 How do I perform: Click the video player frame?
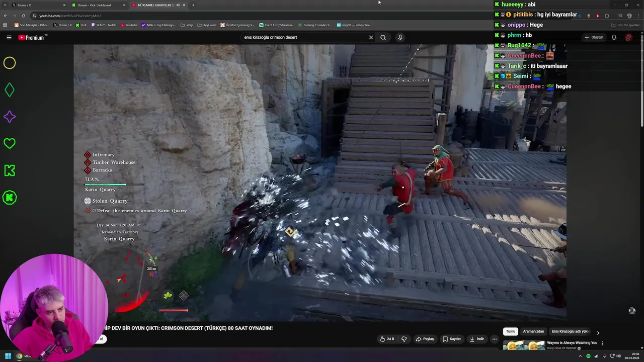point(320,182)
